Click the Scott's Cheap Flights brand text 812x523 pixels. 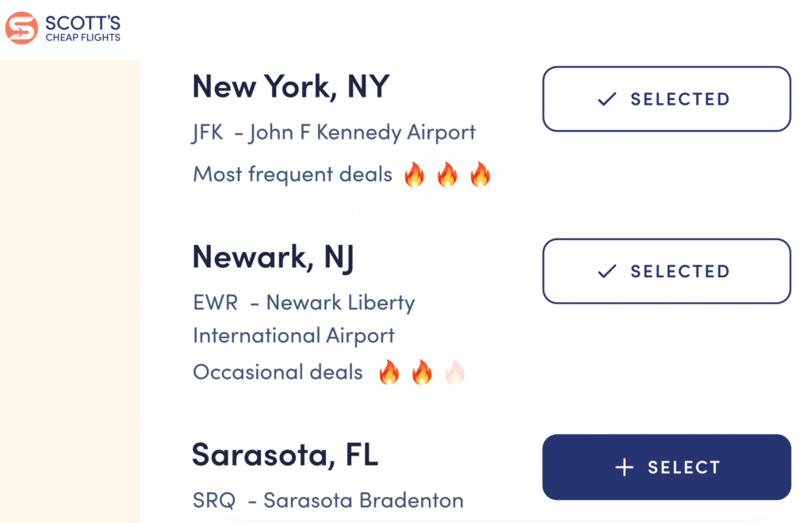82,28
